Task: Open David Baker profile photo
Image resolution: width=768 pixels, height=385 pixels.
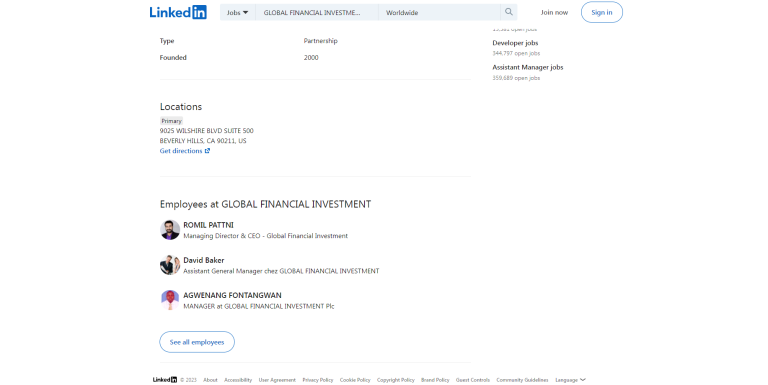Action: pyautogui.click(x=170, y=265)
